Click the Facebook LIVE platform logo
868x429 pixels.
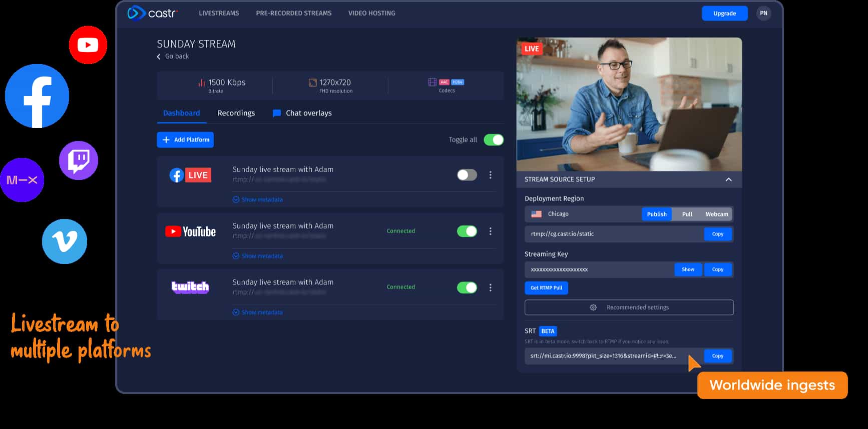tap(190, 175)
